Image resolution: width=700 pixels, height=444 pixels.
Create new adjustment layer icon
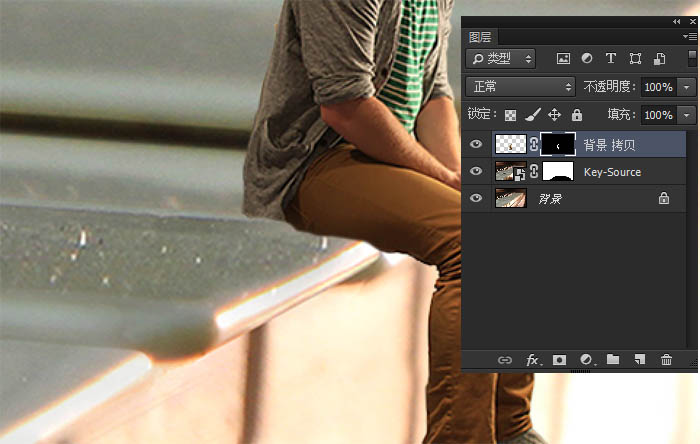pyautogui.click(x=586, y=360)
